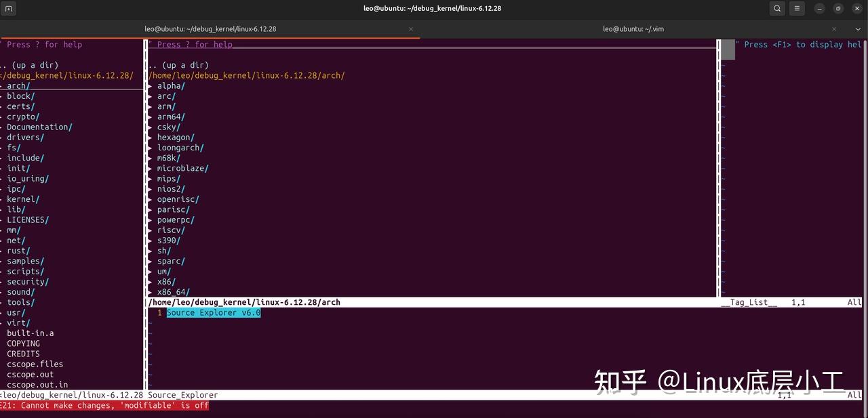The height and width of the screenshot is (418, 868).
Task: Select the Source Explorer v6.0 line
Action: (x=214, y=312)
